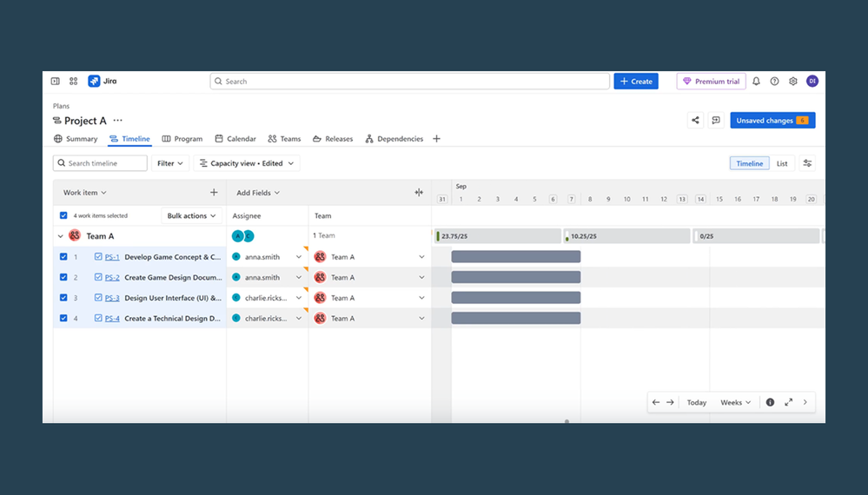The height and width of the screenshot is (495, 868).
Task: Open the settings gear icon
Action: coord(793,82)
